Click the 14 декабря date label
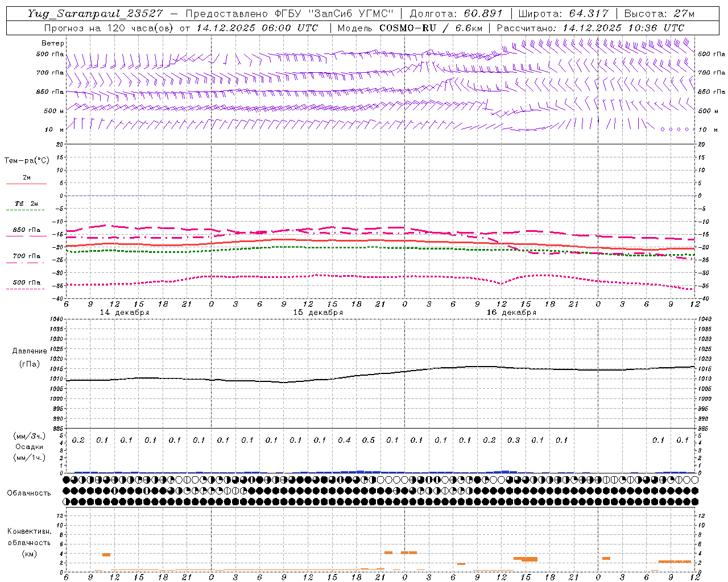 pyautogui.click(x=125, y=313)
